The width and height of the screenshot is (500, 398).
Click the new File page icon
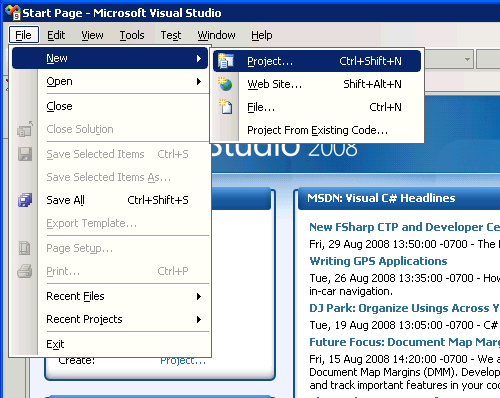coord(226,107)
